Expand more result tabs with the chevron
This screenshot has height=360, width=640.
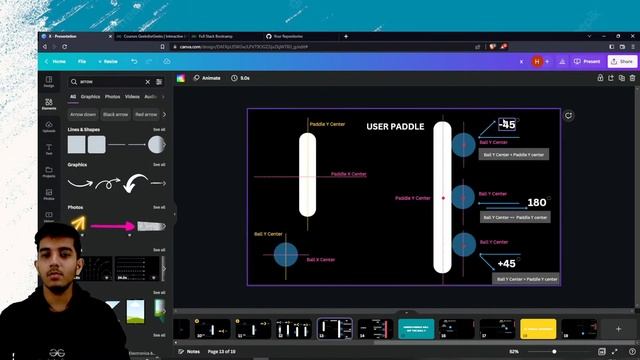click(x=163, y=97)
